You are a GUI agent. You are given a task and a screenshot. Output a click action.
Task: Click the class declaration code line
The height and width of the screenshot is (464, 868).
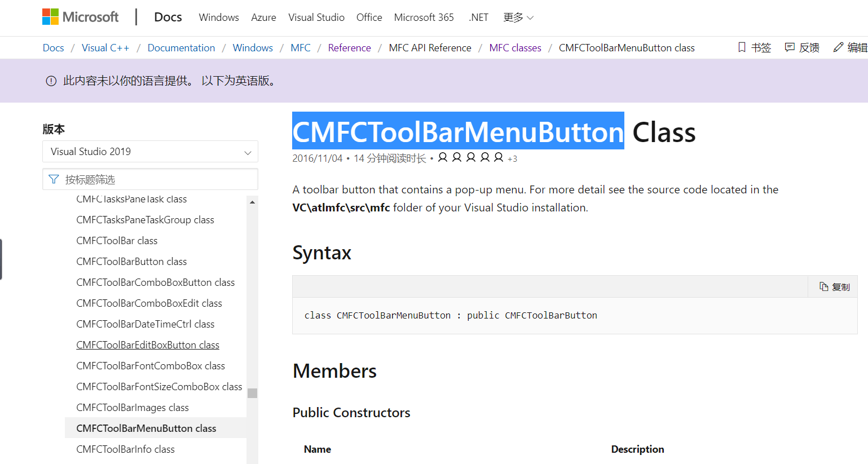click(x=451, y=315)
